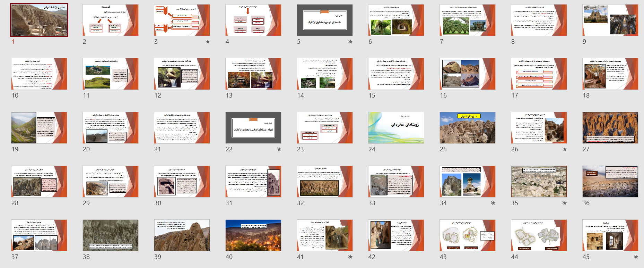Select slide 40 night village photo

point(253,235)
